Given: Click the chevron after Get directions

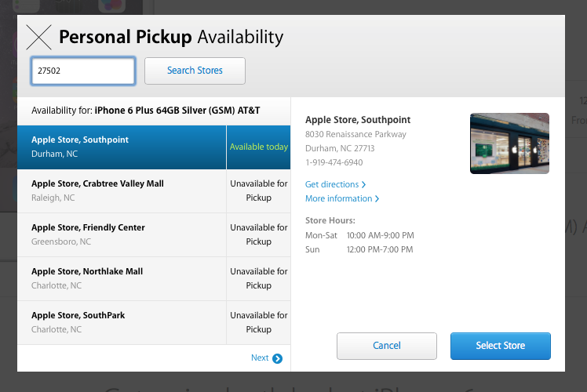Looking at the screenshot, I should click(x=363, y=185).
